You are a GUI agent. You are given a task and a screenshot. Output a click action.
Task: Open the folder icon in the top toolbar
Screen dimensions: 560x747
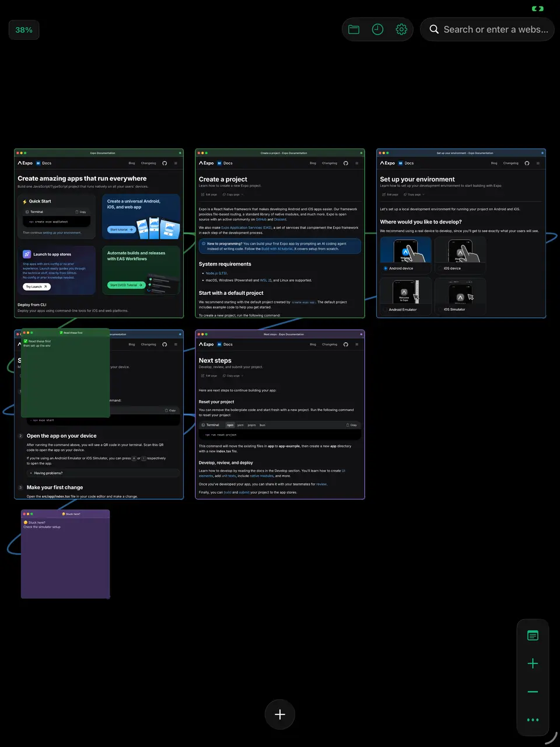[x=354, y=29]
